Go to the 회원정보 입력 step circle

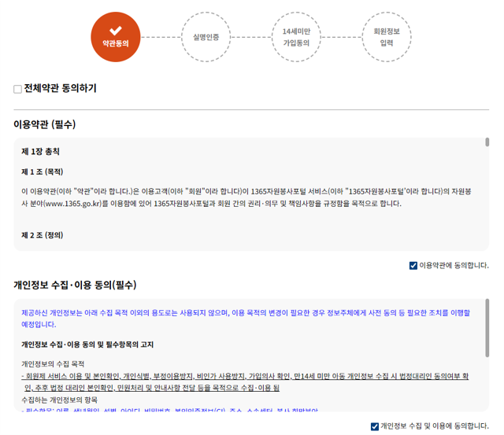tap(386, 36)
